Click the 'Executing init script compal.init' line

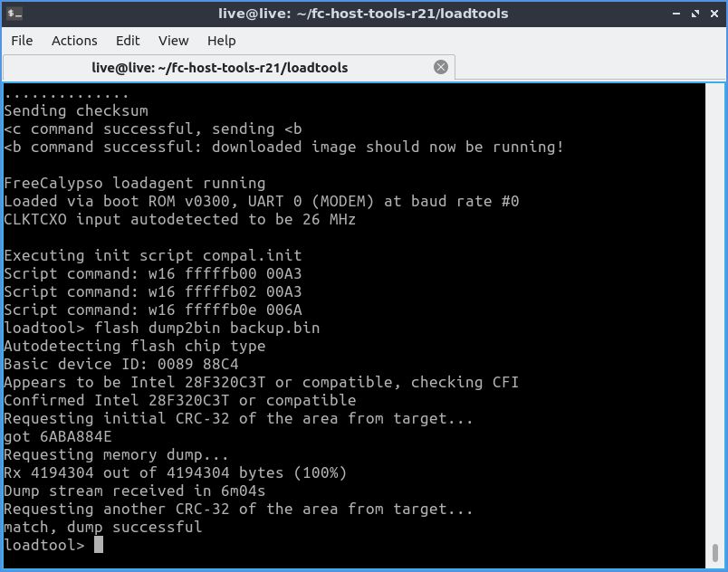[152, 255]
